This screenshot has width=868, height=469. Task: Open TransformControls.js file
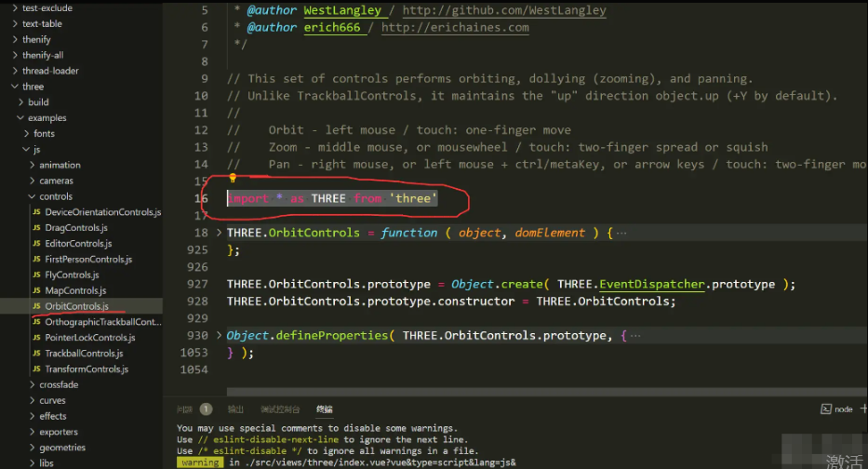pos(87,368)
